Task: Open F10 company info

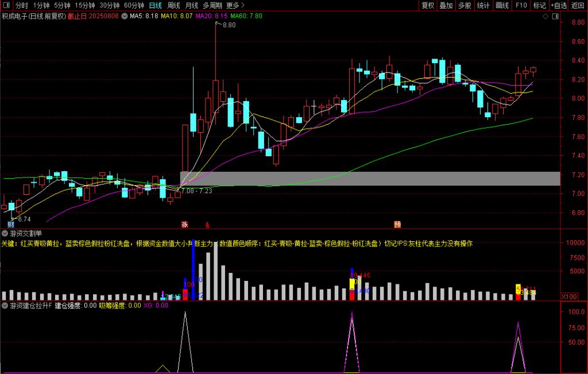Action: (x=521, y=5)
